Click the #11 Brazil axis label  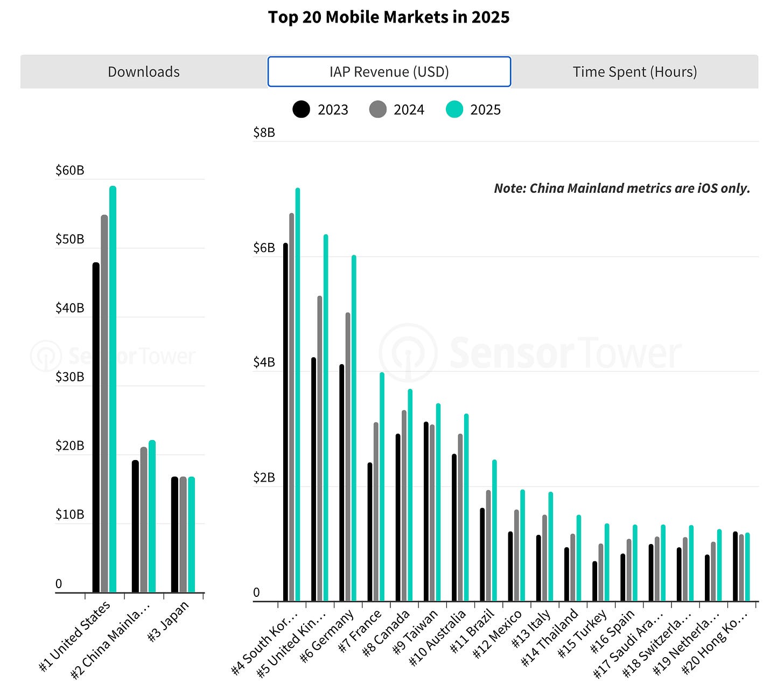[x=473, y=631]
